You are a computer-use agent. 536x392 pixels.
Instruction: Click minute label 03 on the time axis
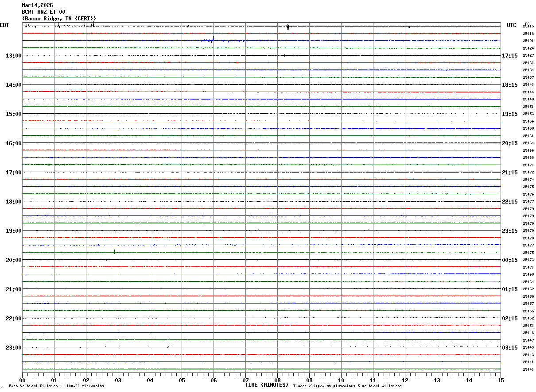[x=118, y=380]
